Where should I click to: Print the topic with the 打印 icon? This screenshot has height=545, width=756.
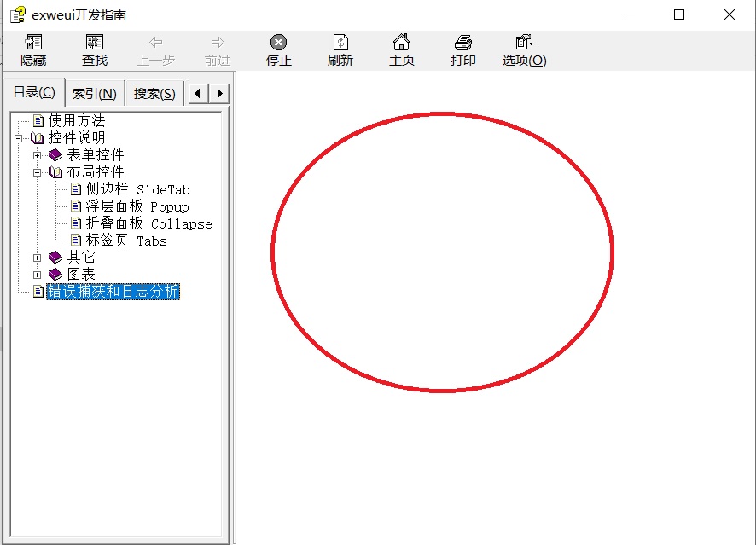(x=462, y=43)
